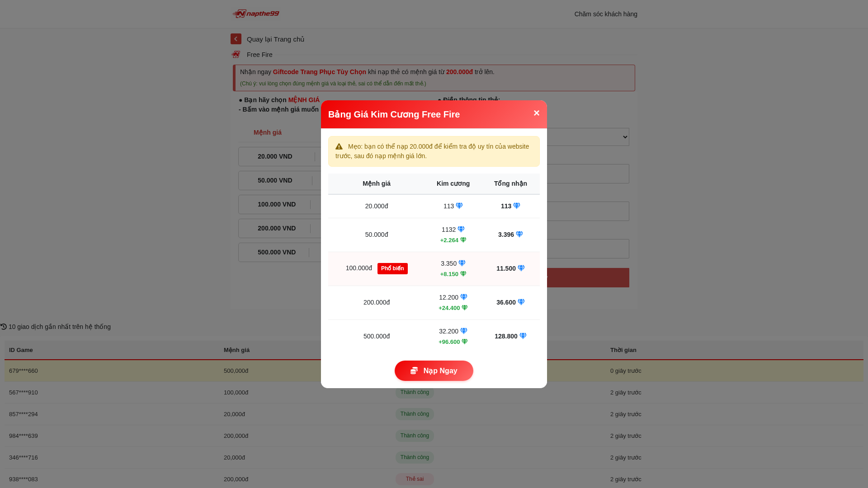Viewport: 868px width, 488px height.
Task: Click diamond icon beside bold 113 total
Action: [x=516, y=206]
